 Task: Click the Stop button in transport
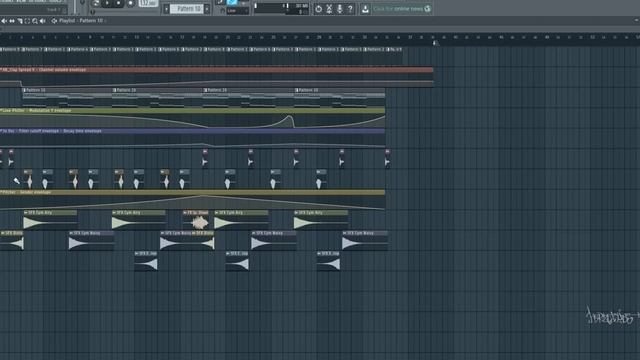[119, 3]
